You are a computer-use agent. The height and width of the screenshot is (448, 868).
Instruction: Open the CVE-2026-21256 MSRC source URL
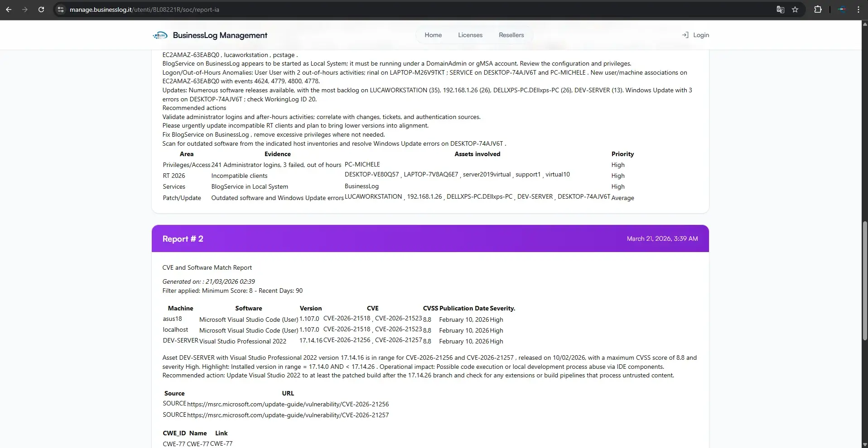(288, 404)
